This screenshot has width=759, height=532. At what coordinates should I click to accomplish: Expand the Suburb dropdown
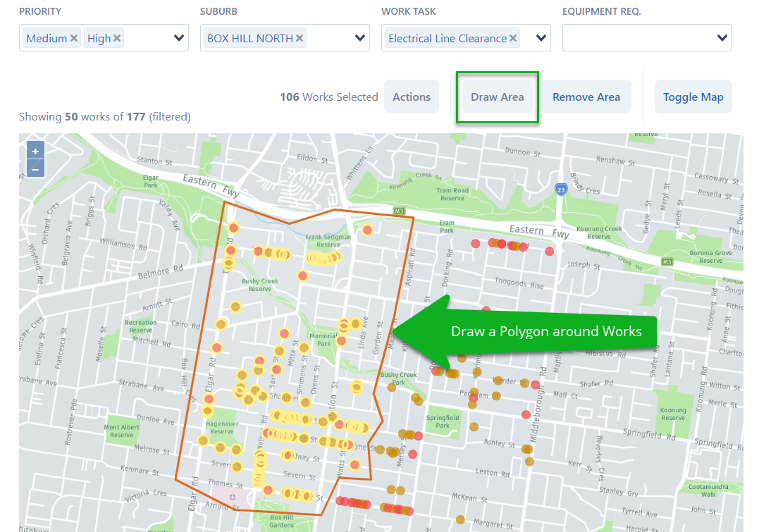click(360, 39)
